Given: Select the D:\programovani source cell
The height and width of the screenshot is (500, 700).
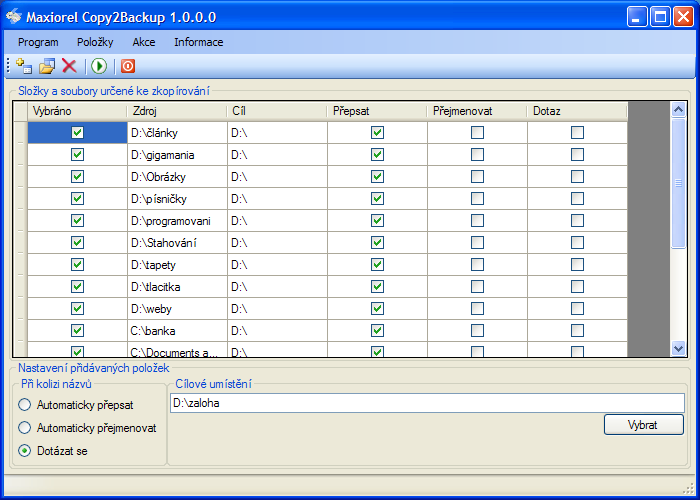Looking at the screenshot, I should click(x=177, y=221).
